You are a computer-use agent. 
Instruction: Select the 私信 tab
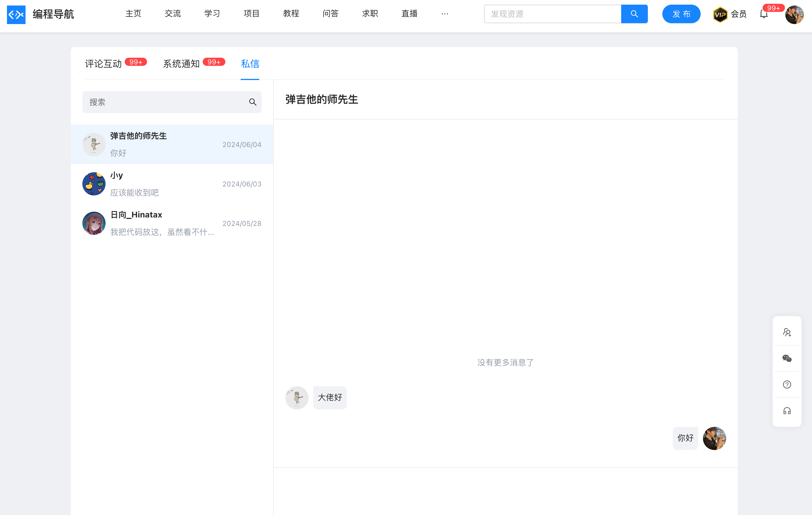click(250, 64)
